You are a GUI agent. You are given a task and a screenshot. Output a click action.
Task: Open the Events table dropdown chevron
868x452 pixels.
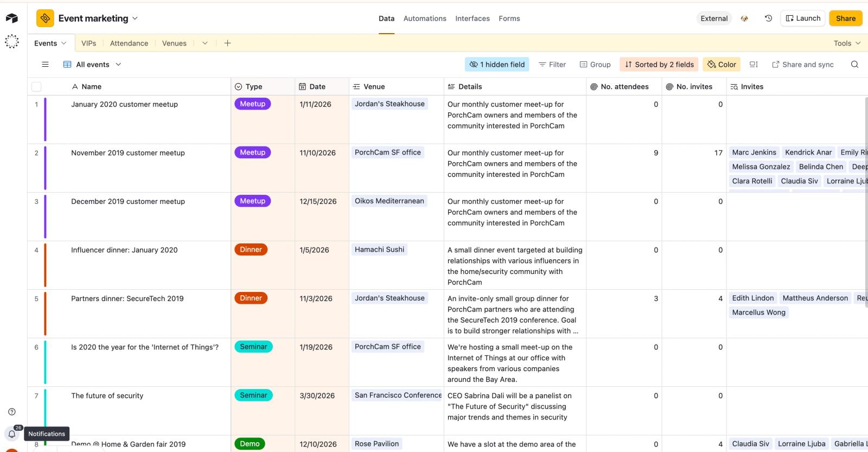coord(63,43)
